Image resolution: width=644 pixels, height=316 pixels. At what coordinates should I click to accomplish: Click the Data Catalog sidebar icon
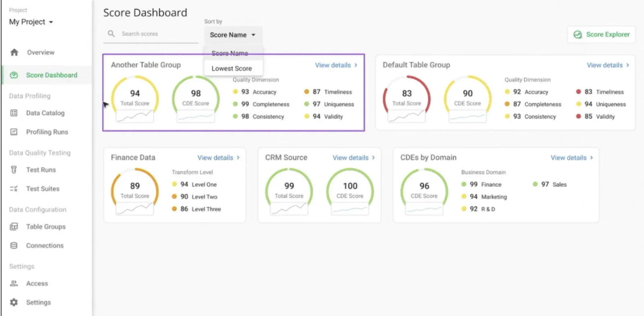pyautogui.click(x=14, y=113)
